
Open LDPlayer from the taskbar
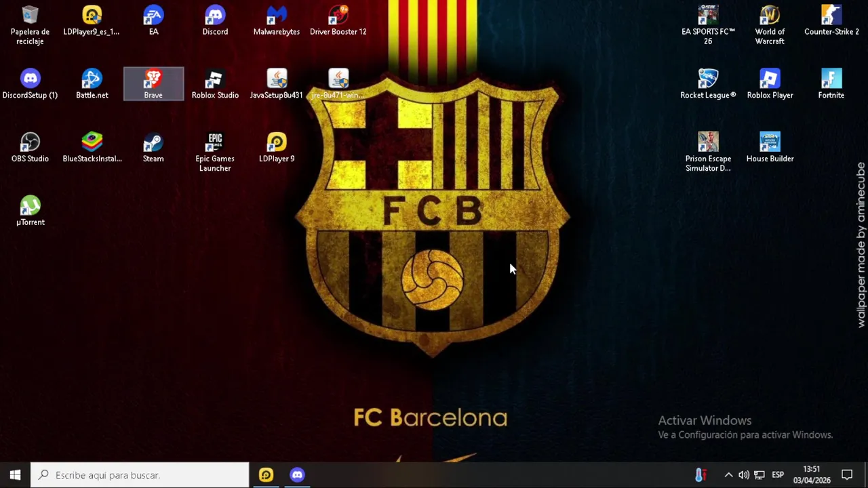266,475
